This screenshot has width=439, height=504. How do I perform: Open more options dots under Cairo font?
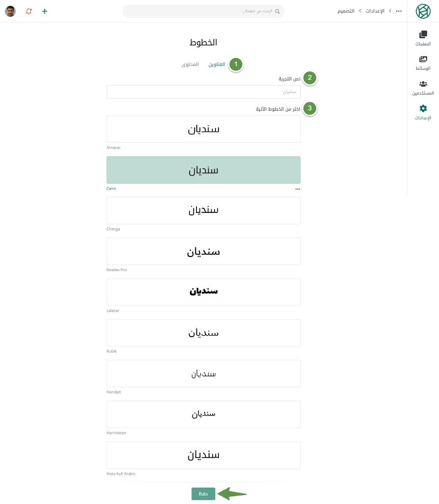coord(298,189)
